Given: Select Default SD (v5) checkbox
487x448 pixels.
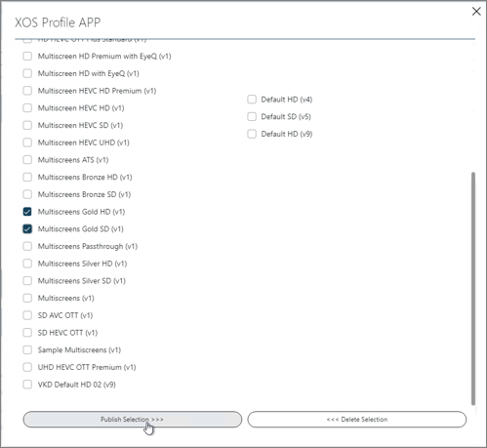Looking at the screenshot, I should [x=252, y=116].
